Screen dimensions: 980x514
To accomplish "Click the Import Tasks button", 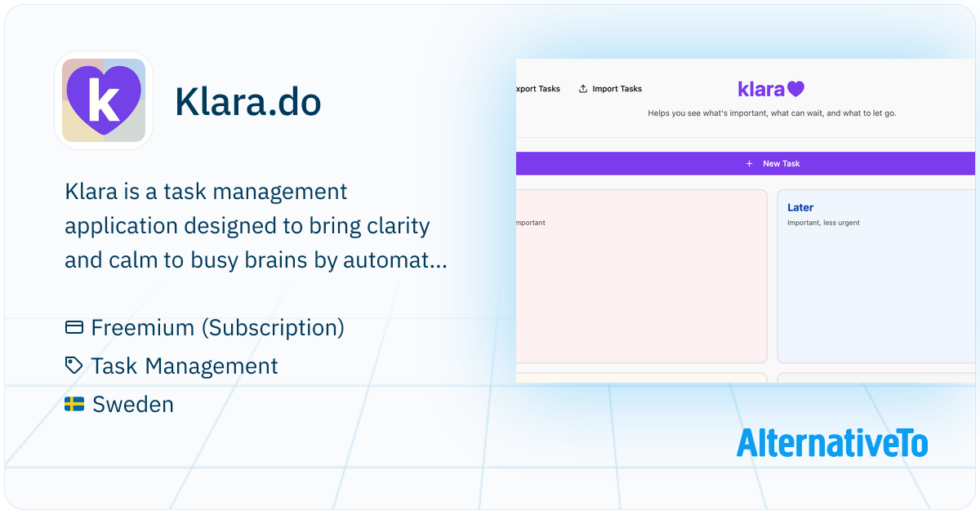I will pos(610,89).
